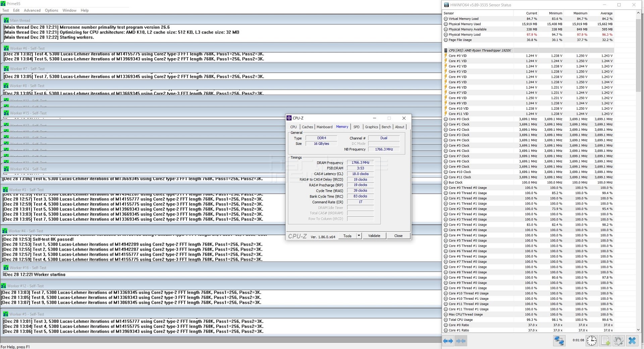Viewport: 644px width, 349px height.
Task: Switch to the Bench tab in CPU-Z
Action: pos(386,127)
